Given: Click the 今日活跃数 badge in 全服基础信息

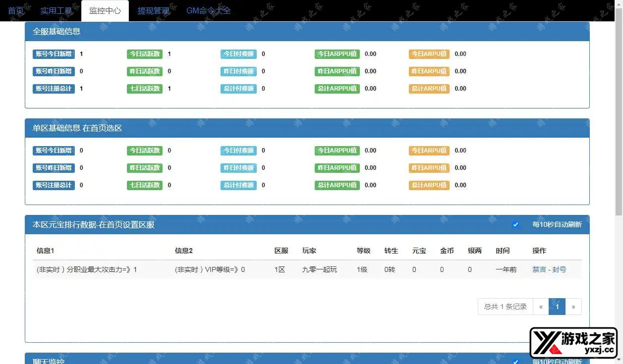Looking at the screenshot, I should coord(145,54).
